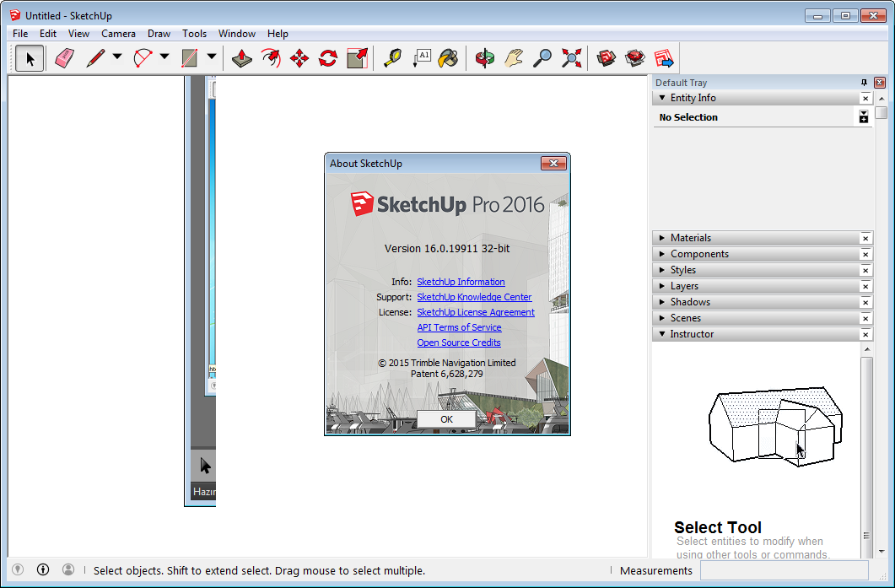Select the Orbit tool
The image size is (895, 588).
pyautogui.click(x=484, y=58)
